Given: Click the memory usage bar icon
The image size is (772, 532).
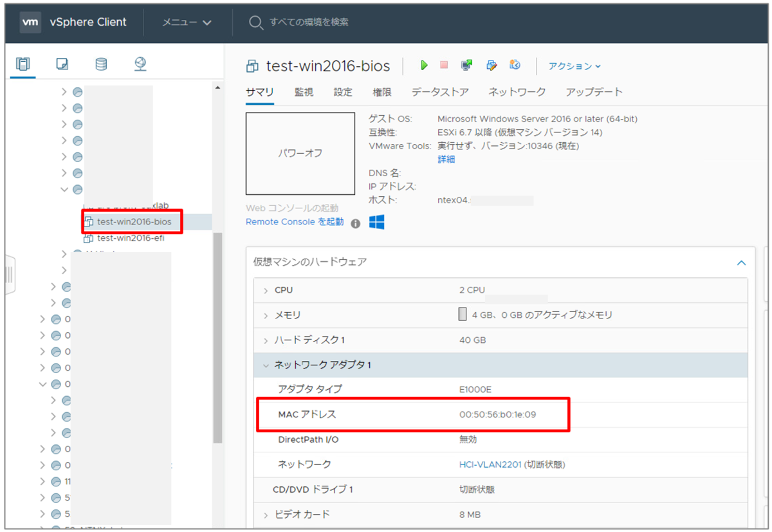Looking at the screenshot, I should [x=463, y=315].
